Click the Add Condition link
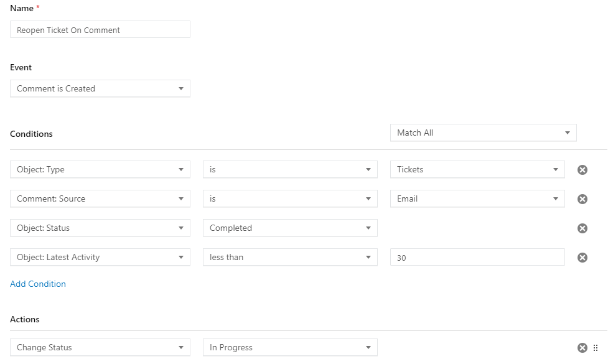The image size is (608, 364). pos(38,284)
